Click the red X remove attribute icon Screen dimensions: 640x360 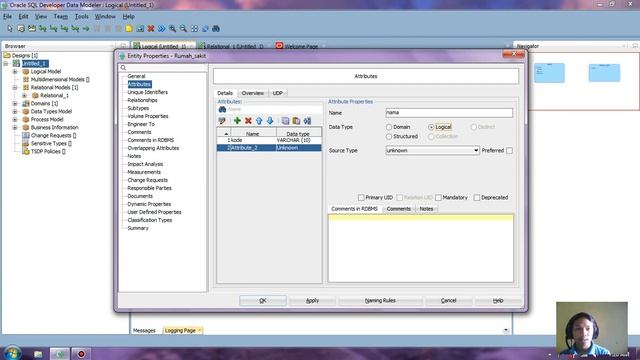(248, 120)
